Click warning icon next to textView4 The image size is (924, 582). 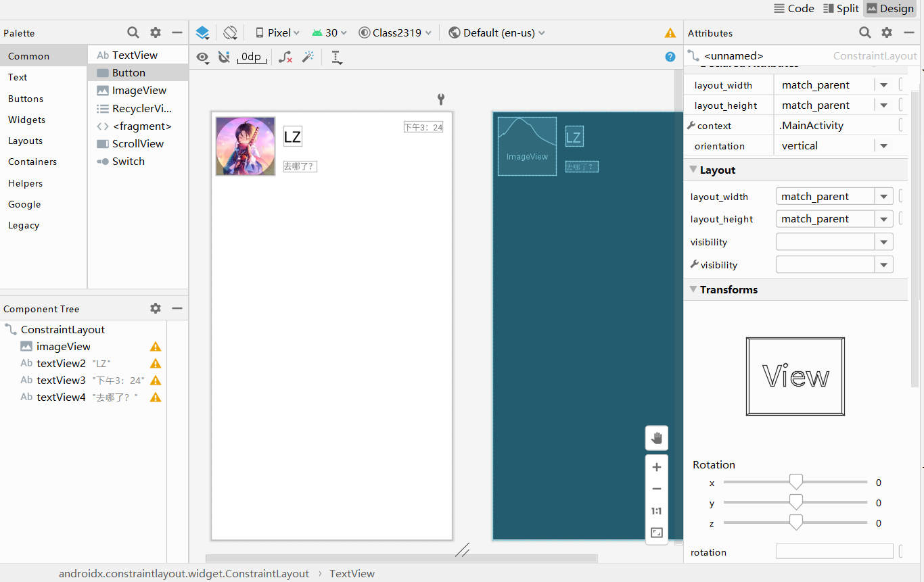coord(156,397)
